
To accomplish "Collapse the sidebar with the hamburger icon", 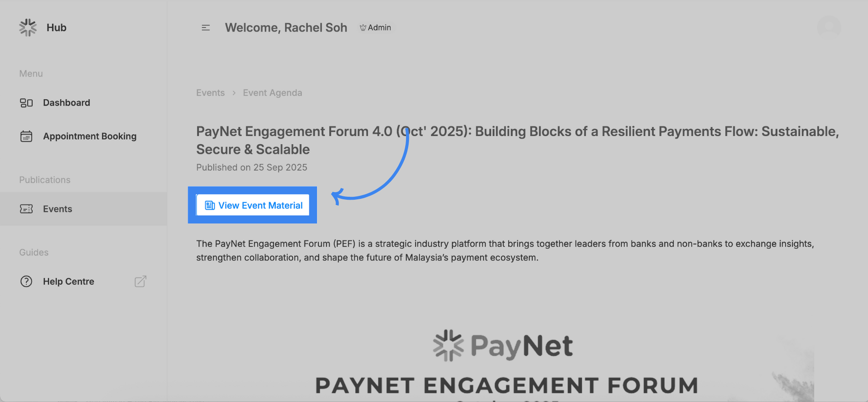I will [x=206, y=28].
